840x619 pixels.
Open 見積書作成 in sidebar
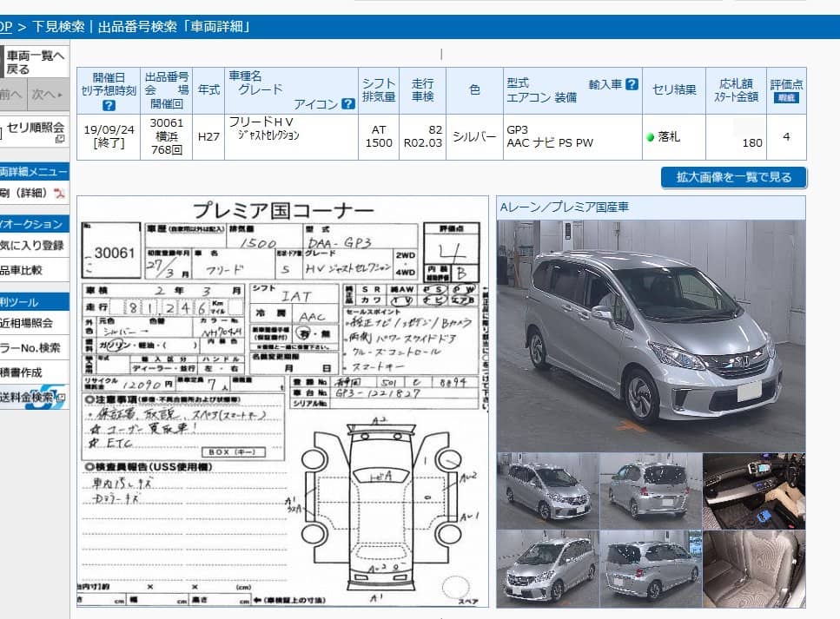tap(34, 372)
